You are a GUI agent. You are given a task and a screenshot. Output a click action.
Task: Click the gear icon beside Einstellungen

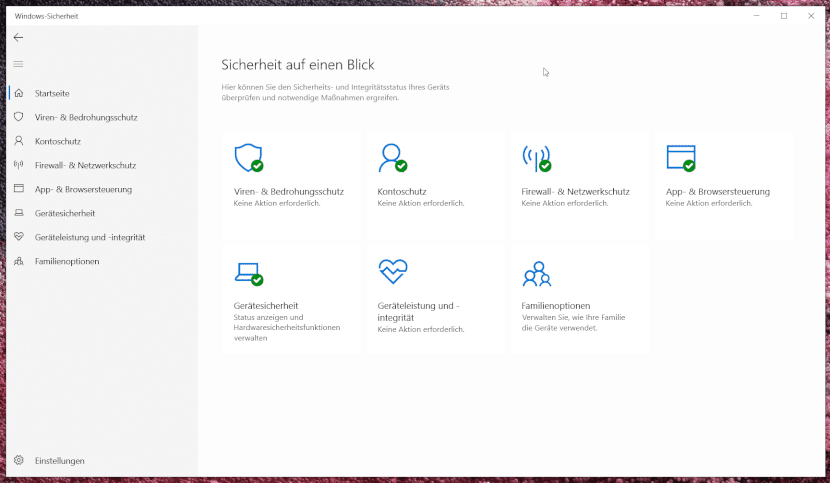coord(19,460)
